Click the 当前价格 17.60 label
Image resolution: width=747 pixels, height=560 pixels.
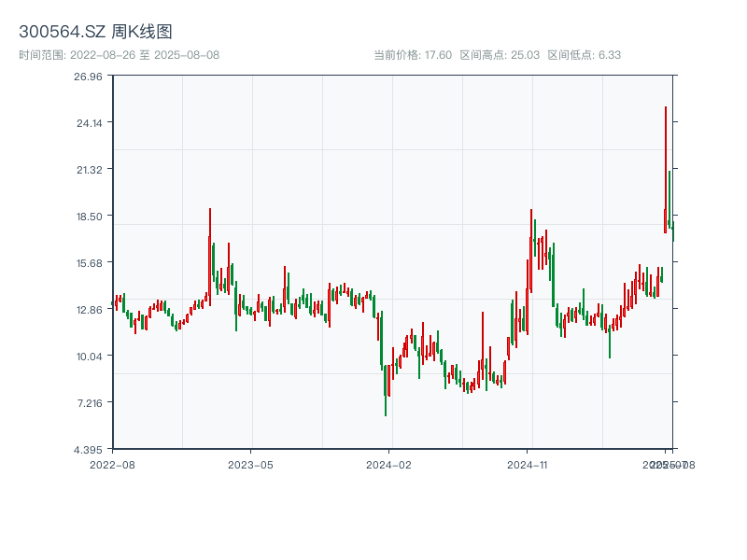[x=413, y=55]
